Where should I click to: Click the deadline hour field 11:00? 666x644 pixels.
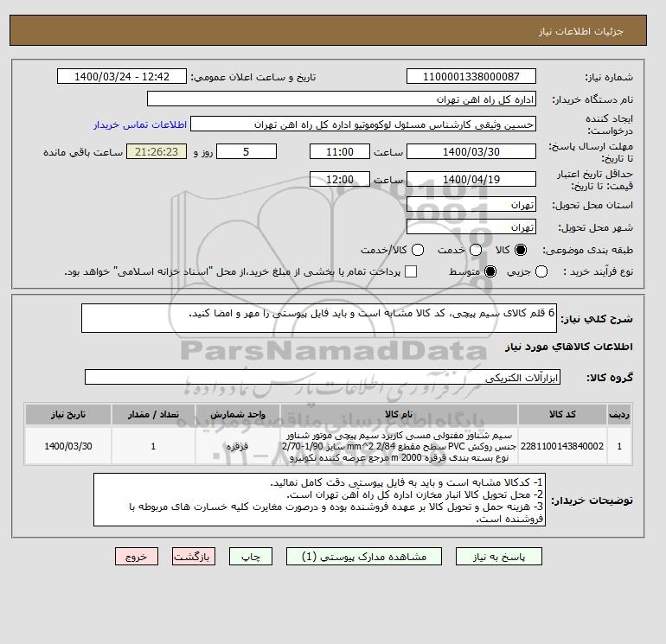coord(340,151)
